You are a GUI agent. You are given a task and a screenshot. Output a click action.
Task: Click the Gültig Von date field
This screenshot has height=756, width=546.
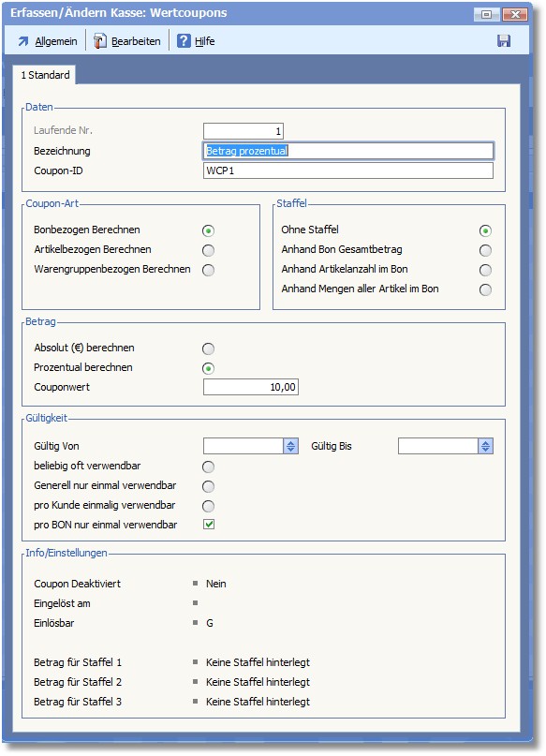coord(243,447)
